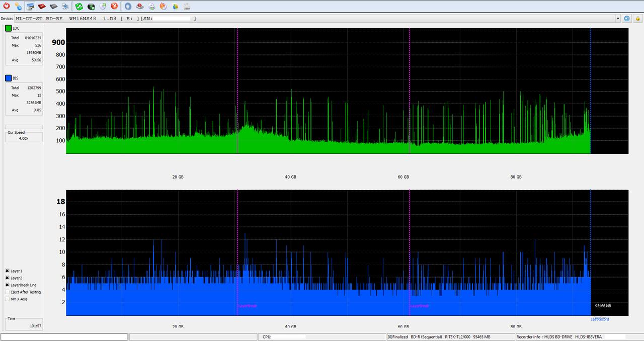Toggle the LayerBreak Line checkbox

[8, 285]
